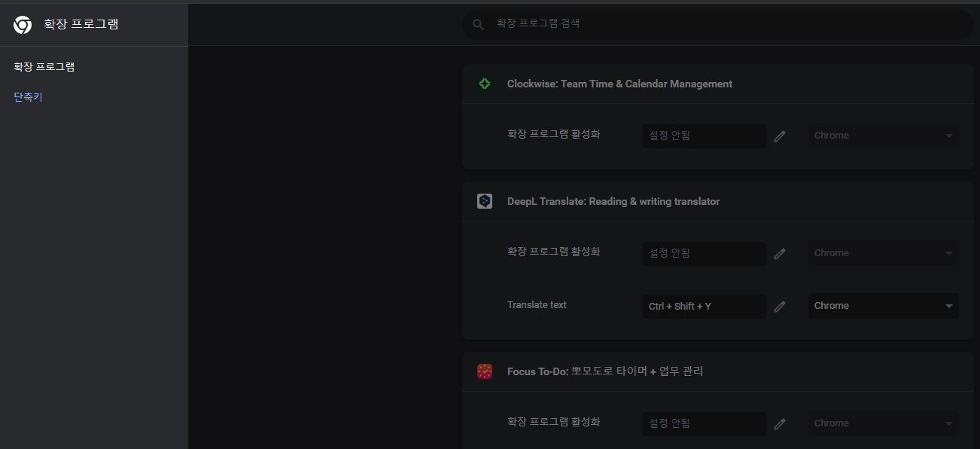Open Focus To-Do scope dropdown
980x449 pixels.
(884, 423)
